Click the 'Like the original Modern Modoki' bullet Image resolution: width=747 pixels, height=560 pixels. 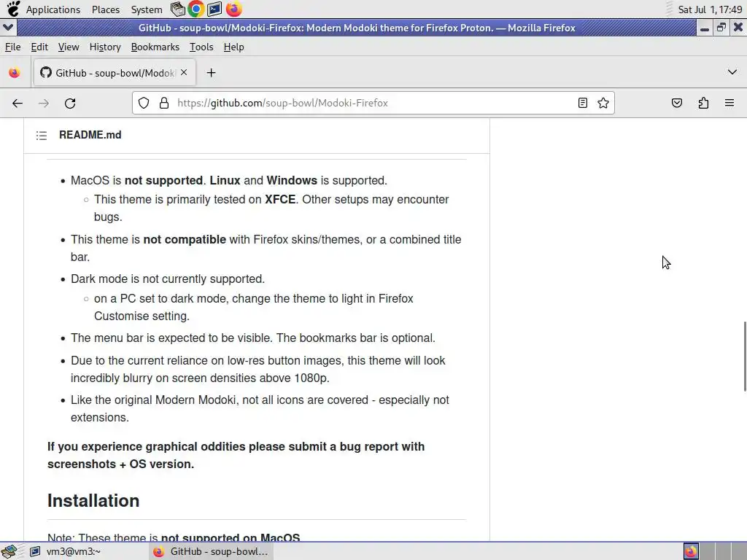click(x=260, y=408)
